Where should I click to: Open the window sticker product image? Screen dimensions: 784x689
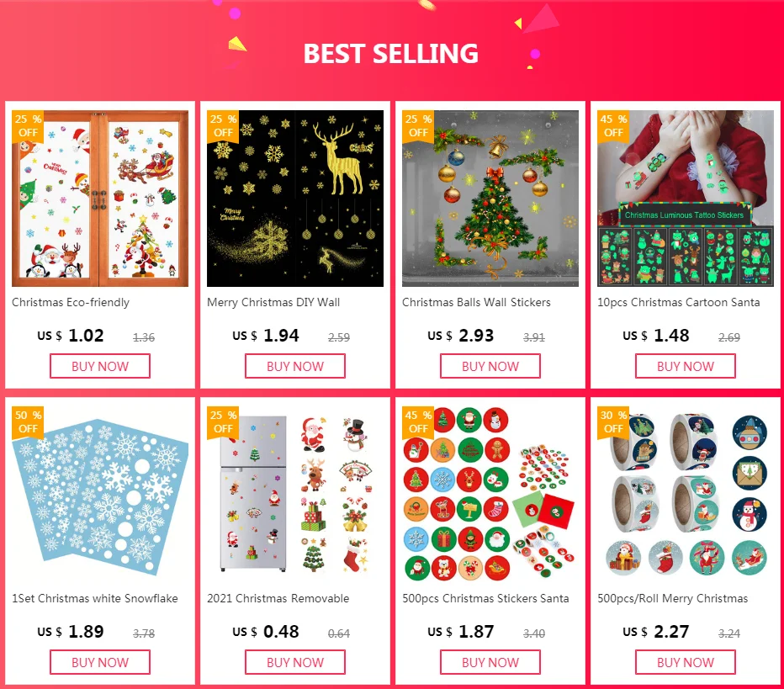[100, 199]
